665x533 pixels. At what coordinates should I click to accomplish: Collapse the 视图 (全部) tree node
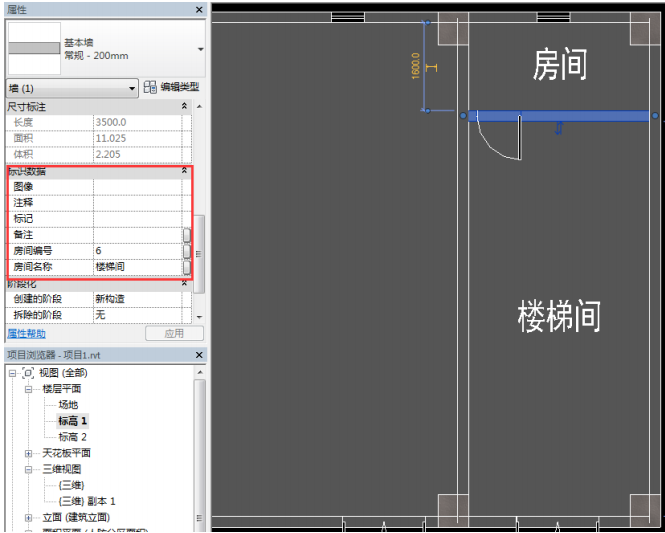coord(12,374)
